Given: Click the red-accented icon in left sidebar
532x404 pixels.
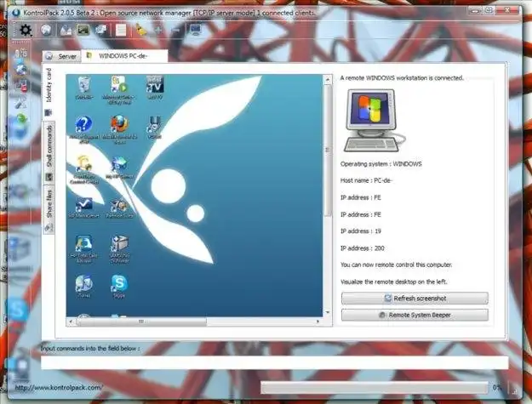Looking at the screenshot, I should [20, 85].
